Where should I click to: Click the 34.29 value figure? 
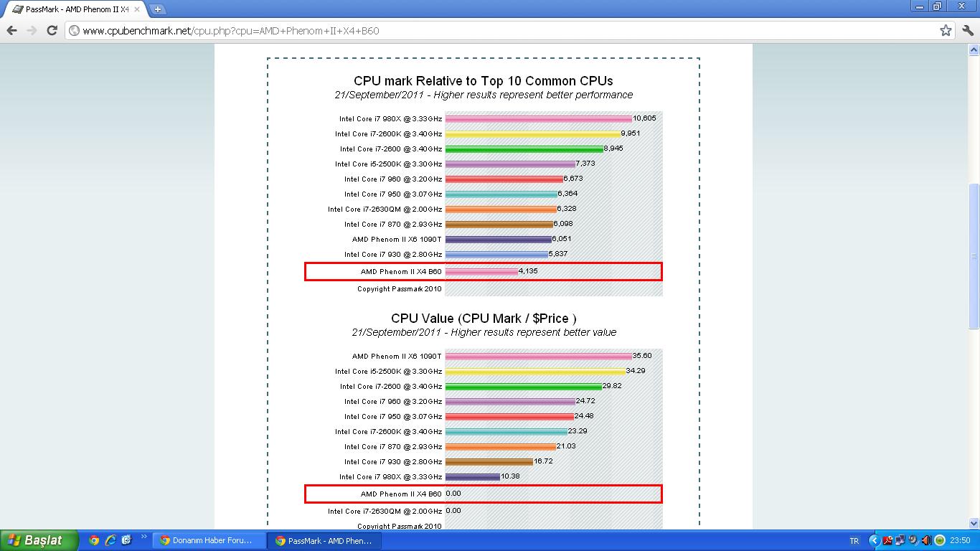(x=636, y=371)
